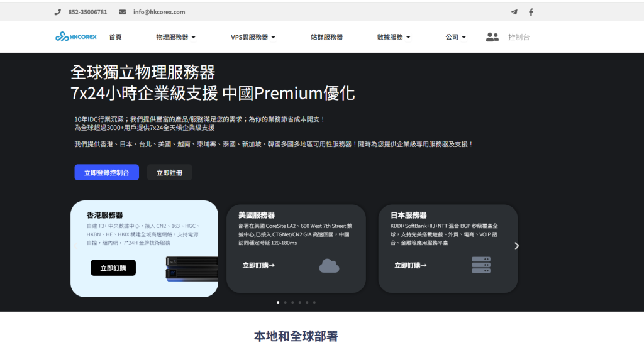
Task: Select the second carousel pagination dot
Action: (286, 302)
